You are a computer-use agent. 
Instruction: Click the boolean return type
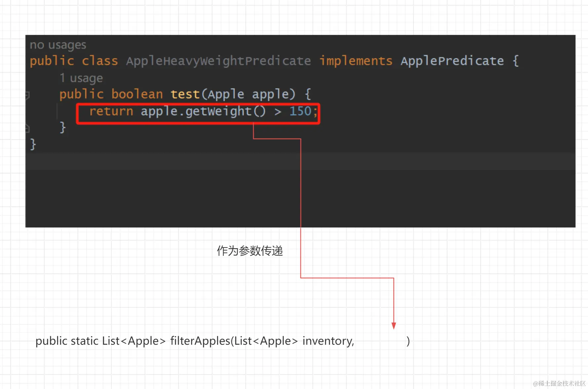tap(137, 94)
